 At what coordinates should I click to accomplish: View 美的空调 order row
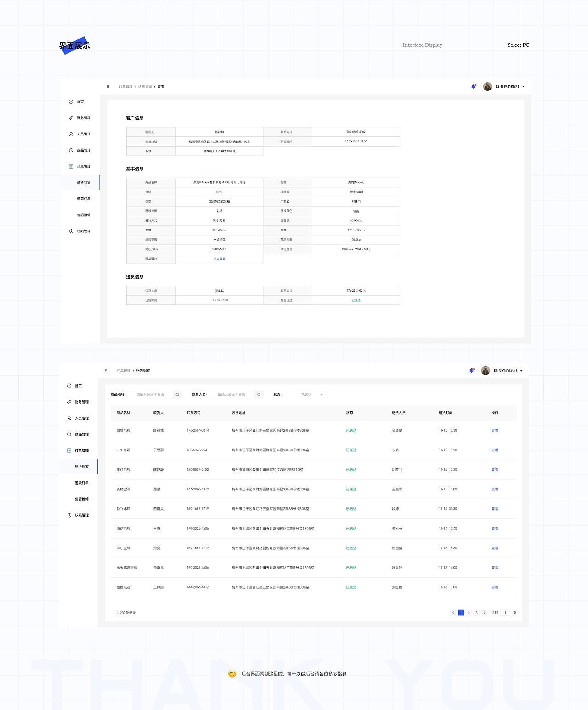pos(495,489)
